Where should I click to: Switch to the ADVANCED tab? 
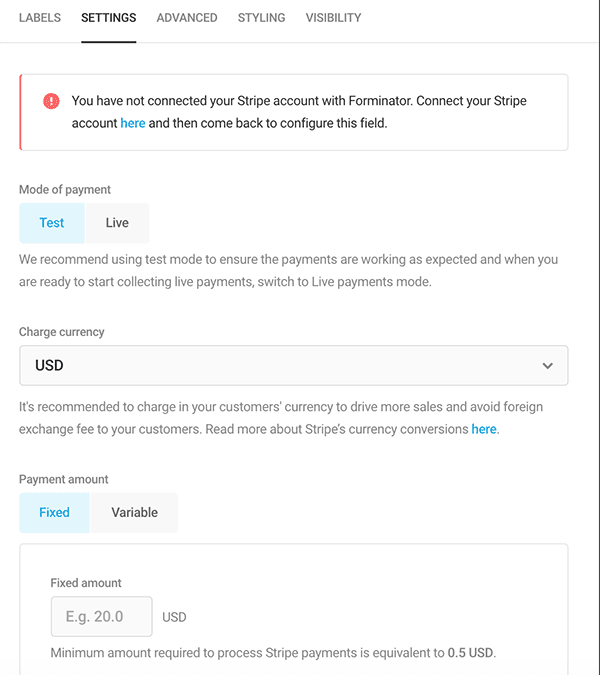pos(187,18)
